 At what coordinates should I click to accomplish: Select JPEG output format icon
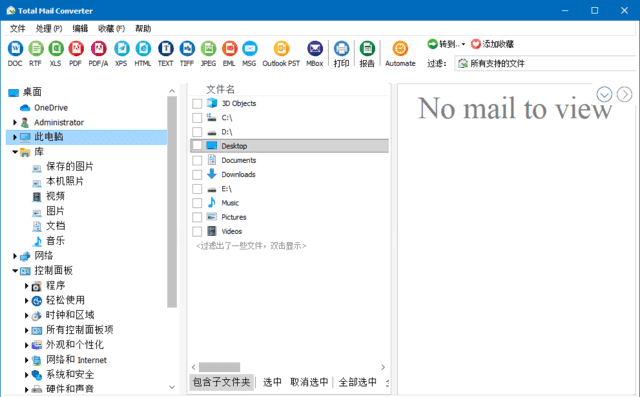pos(208,49)
